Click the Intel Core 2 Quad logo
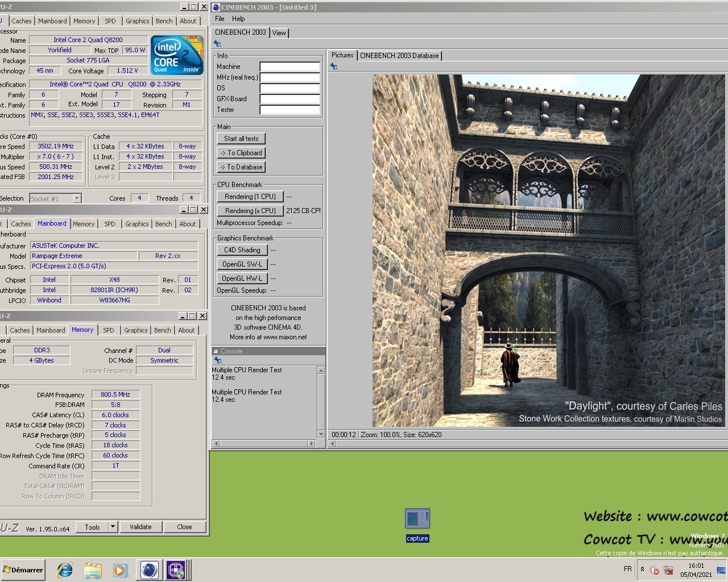This screenshot has height=582, width=728. coord(177,55)
